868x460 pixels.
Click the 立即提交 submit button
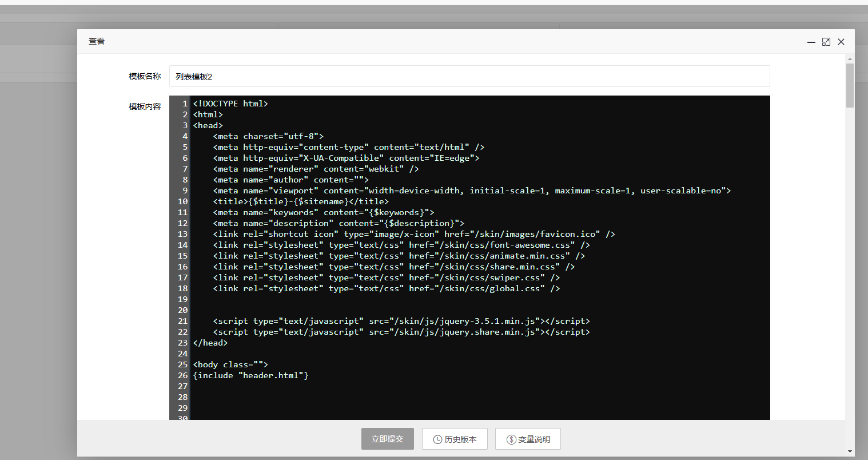pyautogui.click(x=388, y=439)
